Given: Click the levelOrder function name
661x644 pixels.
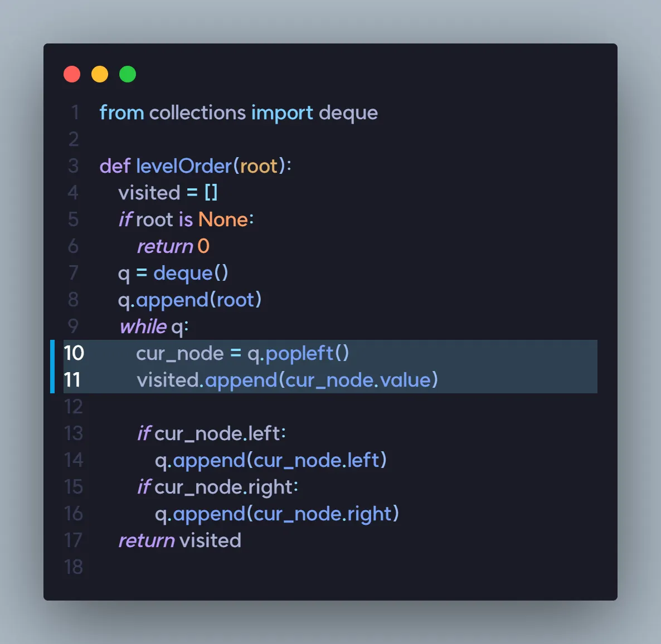Looking at the screenshot, I should (x=183, y=166).
